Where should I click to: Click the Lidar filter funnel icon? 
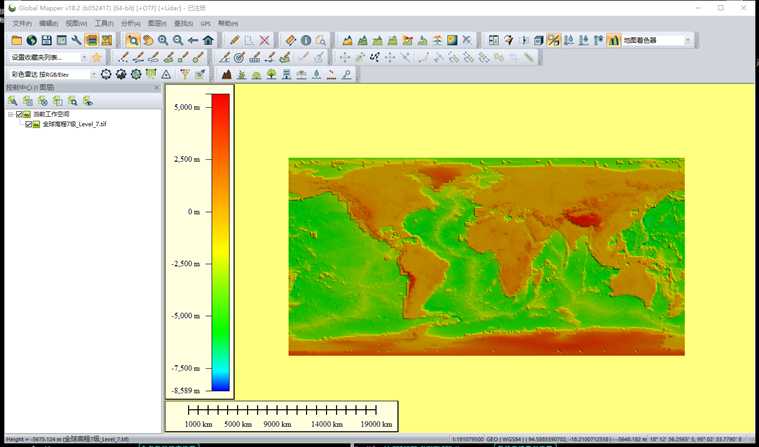(x=185, y=75)
